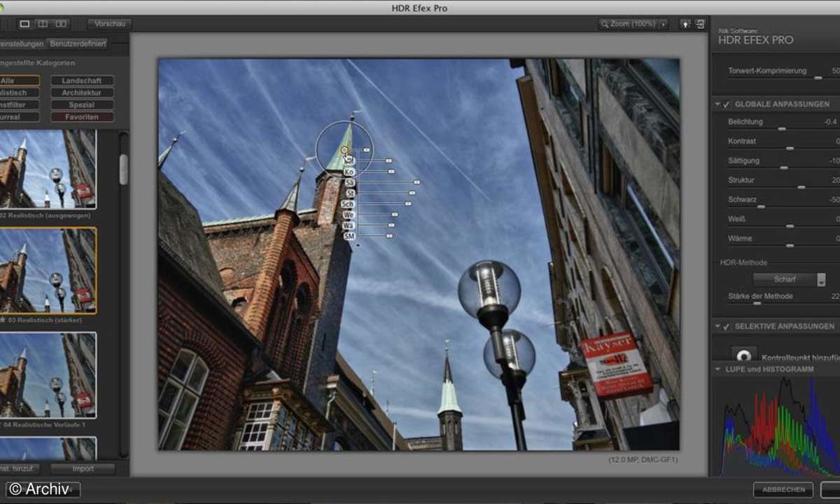The width and height of the screenshot is (840, 504).
Task: Click the control point St structure label
Action: tap(349, 192)
